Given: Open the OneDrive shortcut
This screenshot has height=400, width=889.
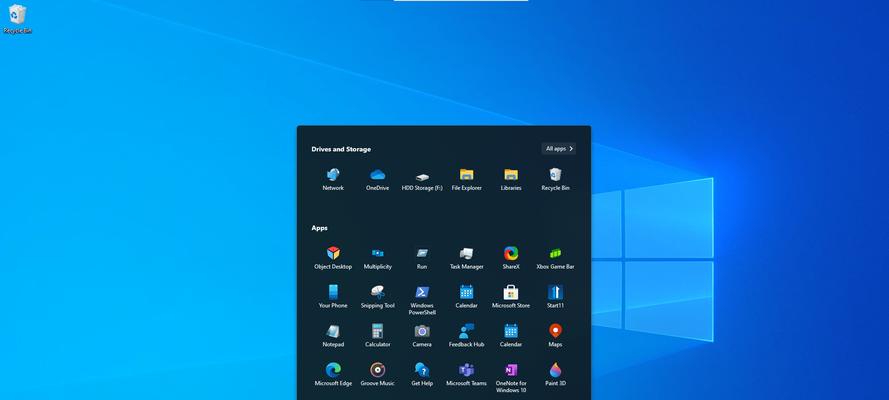Looking at the screenshot, I should (378, 180).
